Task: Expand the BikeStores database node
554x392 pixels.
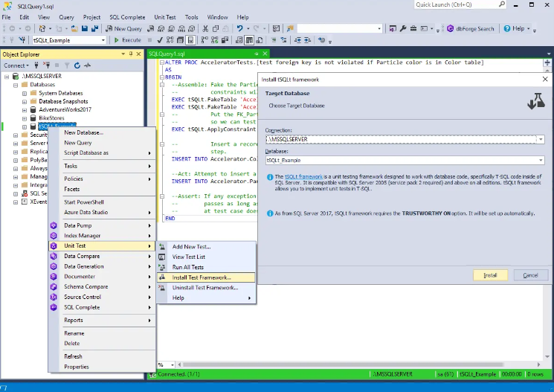Action: [25, 118]
